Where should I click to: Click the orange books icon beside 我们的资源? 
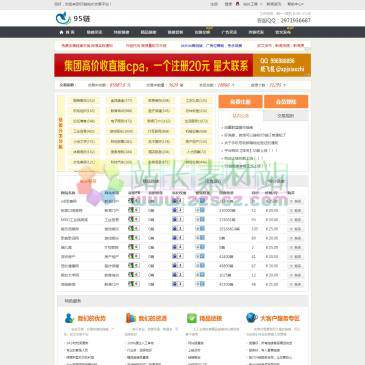[x=130, y=318]
